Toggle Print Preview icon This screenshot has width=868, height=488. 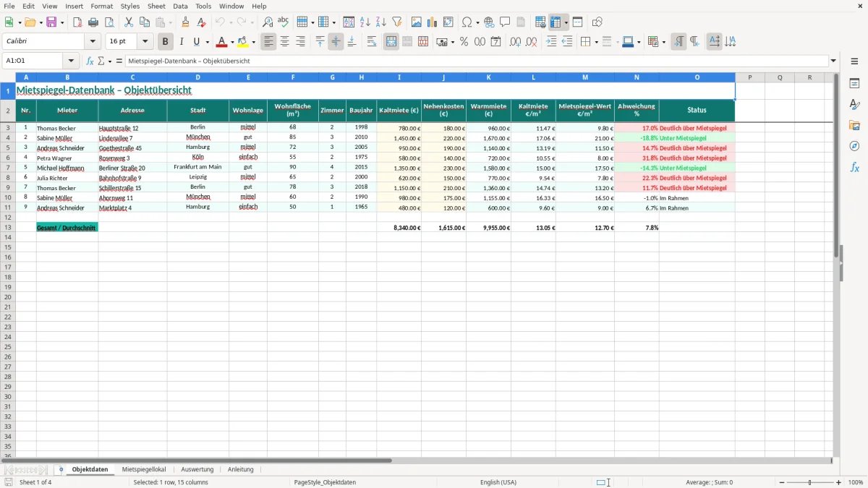pyautogui.click(x=109, y=22)
